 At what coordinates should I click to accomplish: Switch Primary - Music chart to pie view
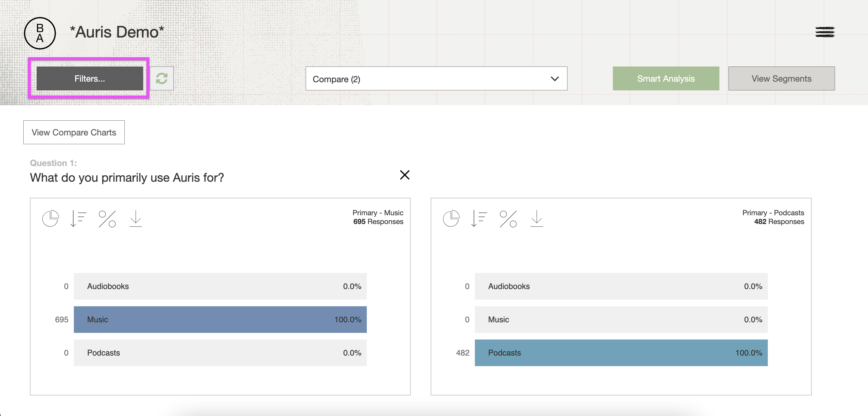click(51, 219)
